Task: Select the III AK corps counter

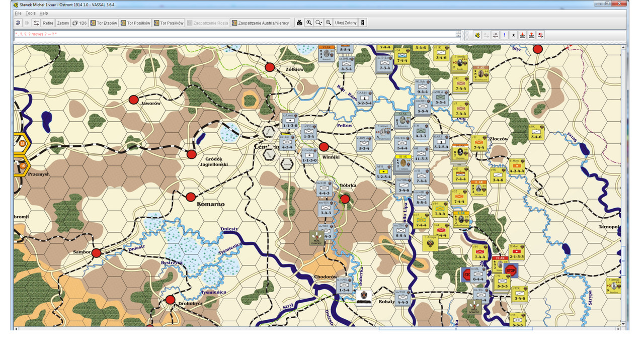Action: 403,163
